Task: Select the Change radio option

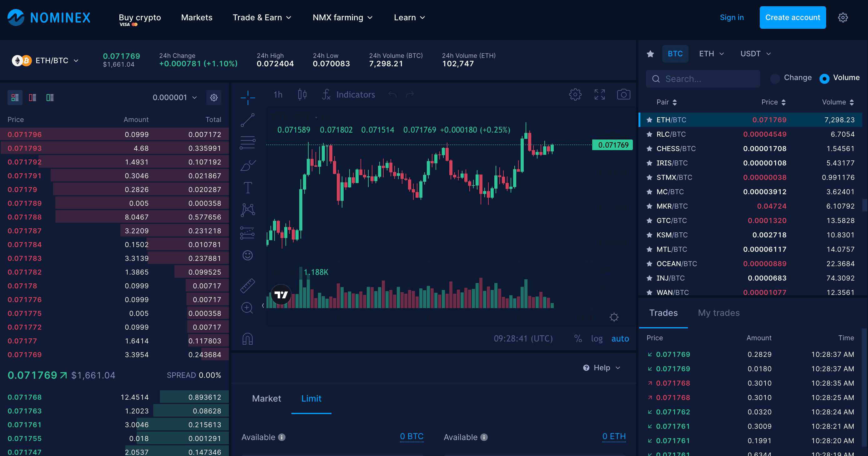Action: [775, 78]
